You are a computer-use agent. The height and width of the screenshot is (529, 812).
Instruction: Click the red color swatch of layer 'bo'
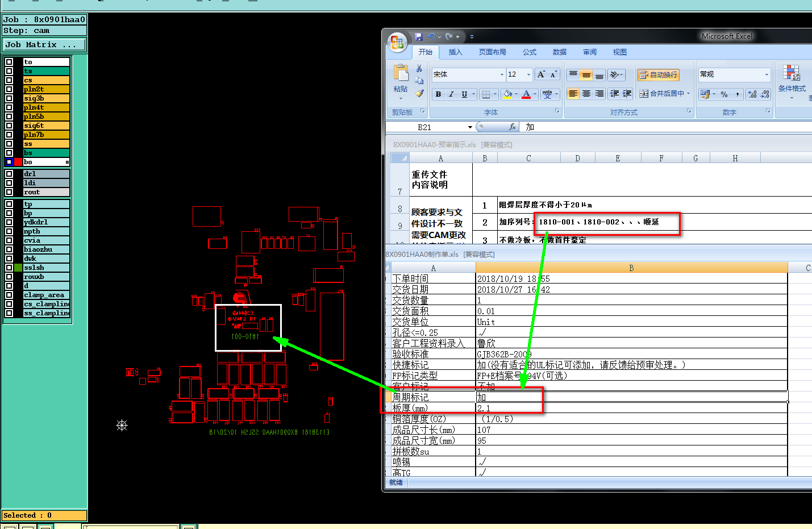[18, 162]
